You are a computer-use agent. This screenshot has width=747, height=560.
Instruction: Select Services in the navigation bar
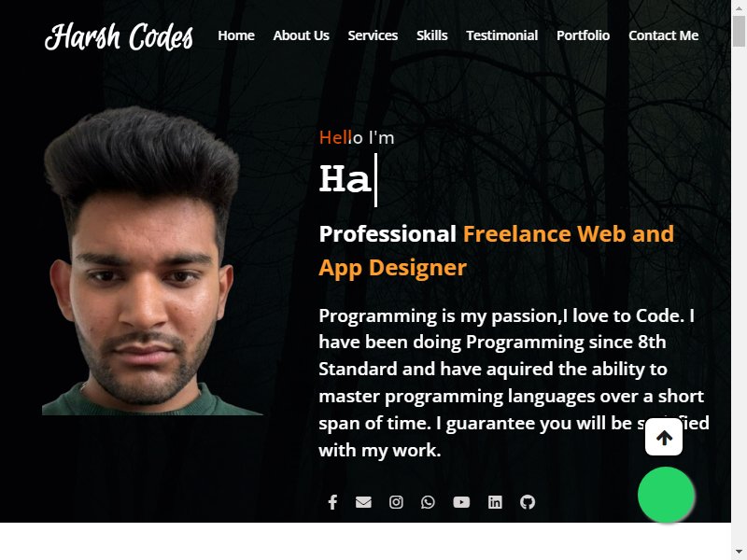point(373,35)
